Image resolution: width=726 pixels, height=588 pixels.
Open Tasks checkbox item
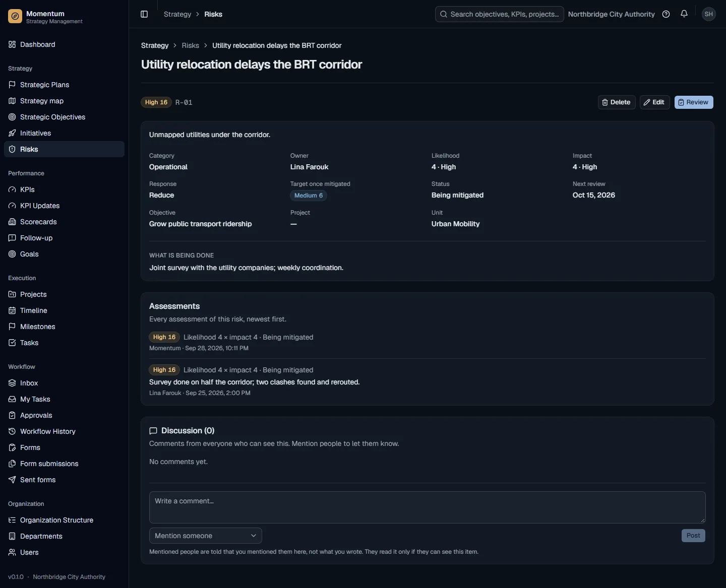(64, 343)
